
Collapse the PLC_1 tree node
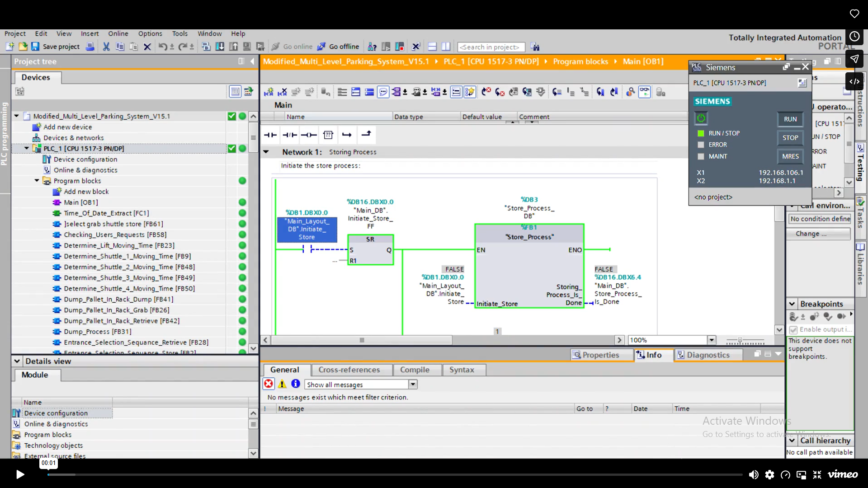click(x=27, y=148)
